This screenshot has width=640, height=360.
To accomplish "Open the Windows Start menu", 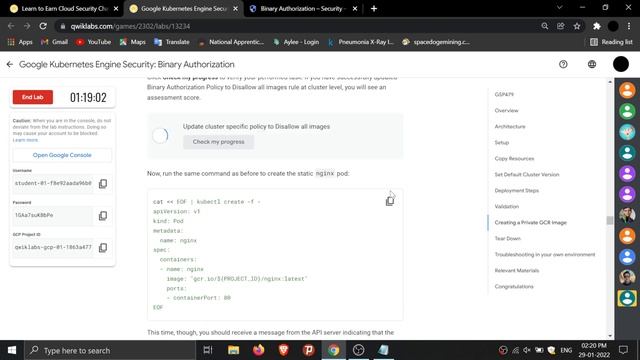I will pos(12,350).
